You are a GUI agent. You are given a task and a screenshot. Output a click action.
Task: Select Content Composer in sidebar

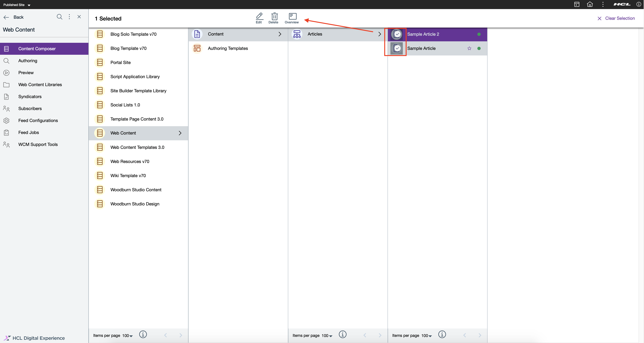(x=44, y=49)
